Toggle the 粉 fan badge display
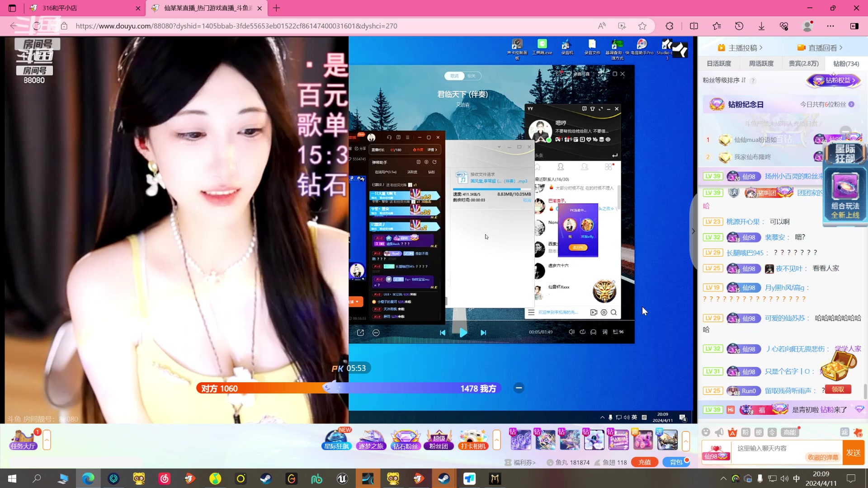This screenshot has height=488, width=868. [745, 432]
